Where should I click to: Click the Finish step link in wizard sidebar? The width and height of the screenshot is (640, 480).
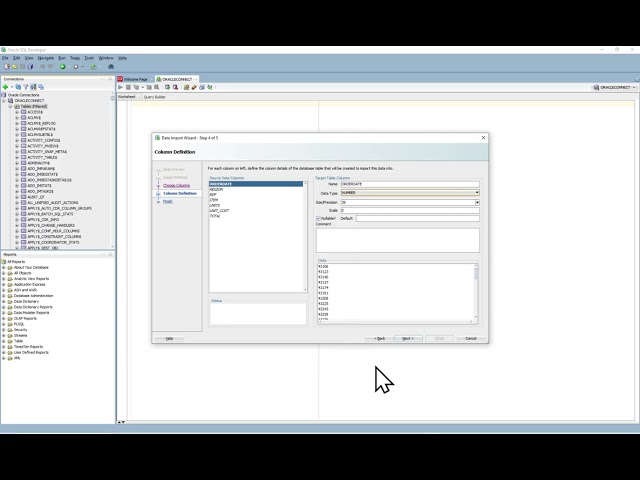168,201
